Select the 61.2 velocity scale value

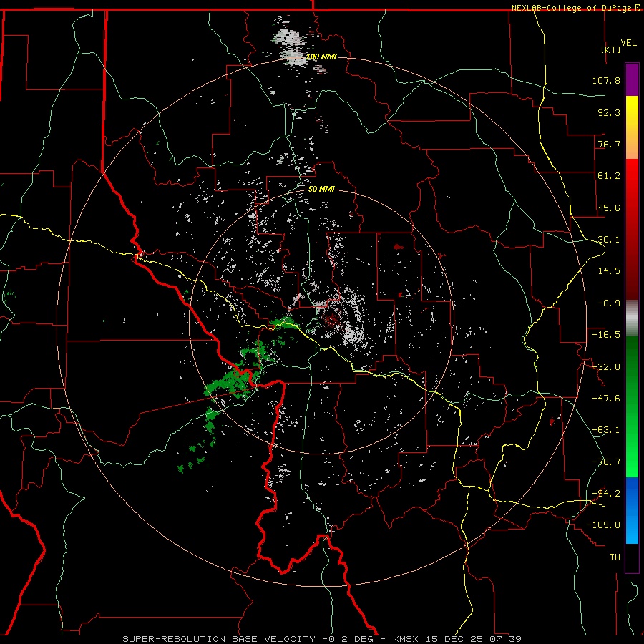click(x=609, y=176)
